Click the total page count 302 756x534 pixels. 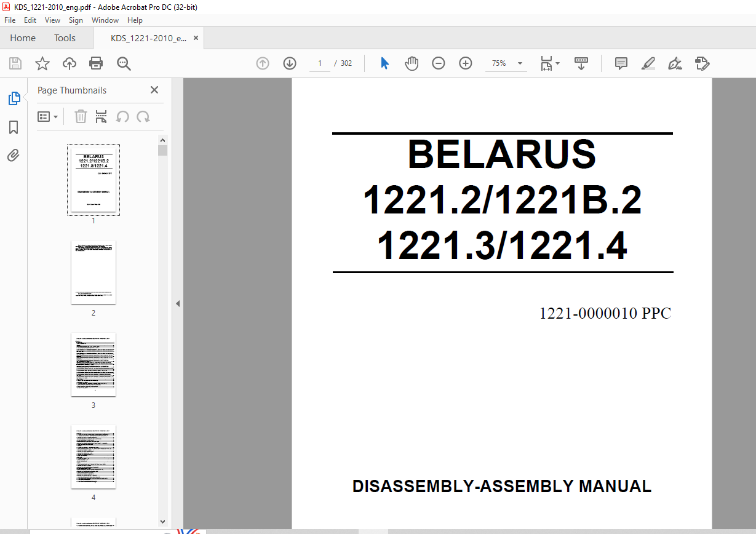[346, 63]
